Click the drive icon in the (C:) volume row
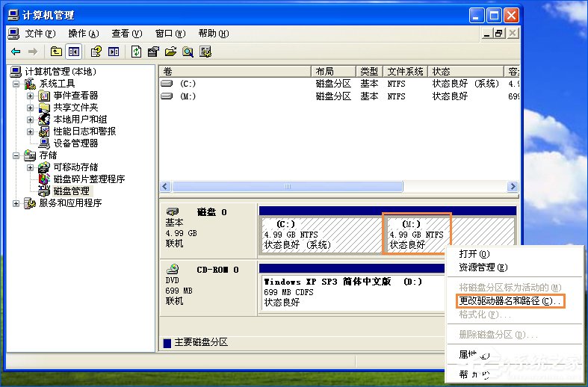The width and height of the screenshot is (588, 387). click(167, 84)
